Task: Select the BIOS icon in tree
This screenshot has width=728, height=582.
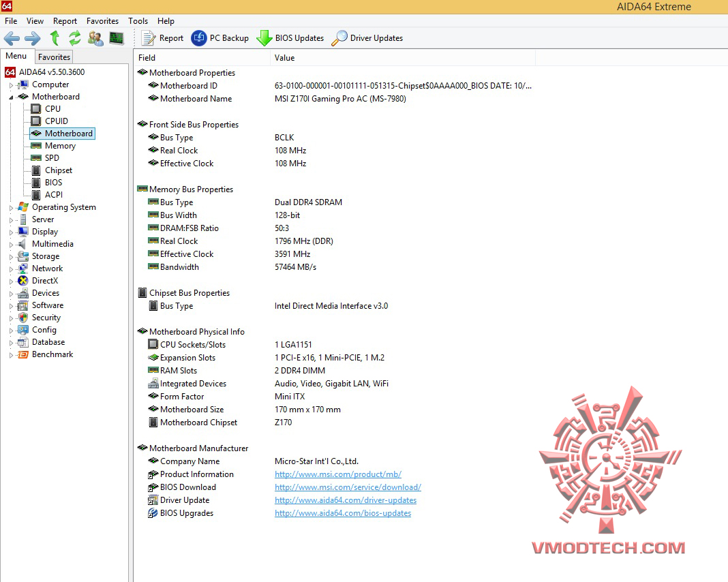Action: pyautogui.click(x=35, y=183)
